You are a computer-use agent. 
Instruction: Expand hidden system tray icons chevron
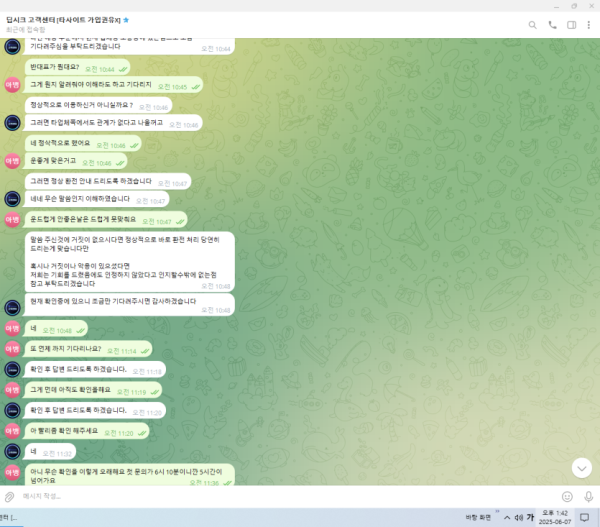click(507, 518)
